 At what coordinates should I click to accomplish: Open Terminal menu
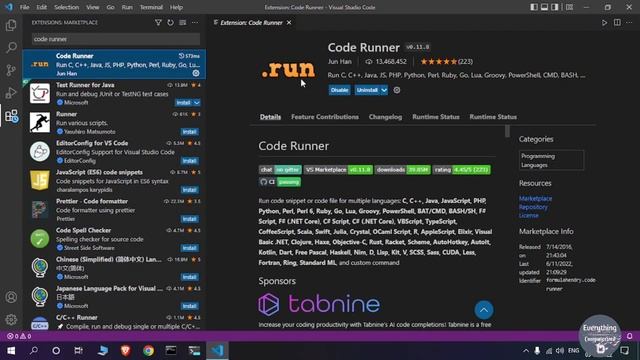pyautogui.click(x=151, y=7)
